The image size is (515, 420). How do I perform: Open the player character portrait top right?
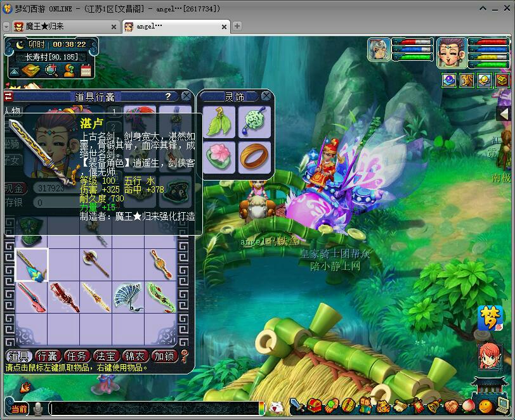point(452,53)
